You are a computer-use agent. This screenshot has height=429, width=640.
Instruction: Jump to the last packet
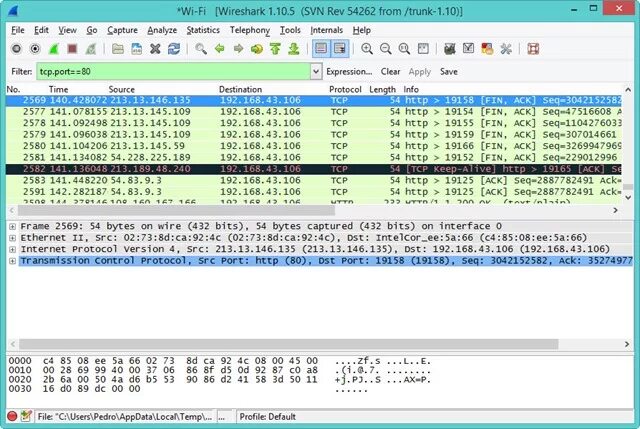[x=294, y=49]
